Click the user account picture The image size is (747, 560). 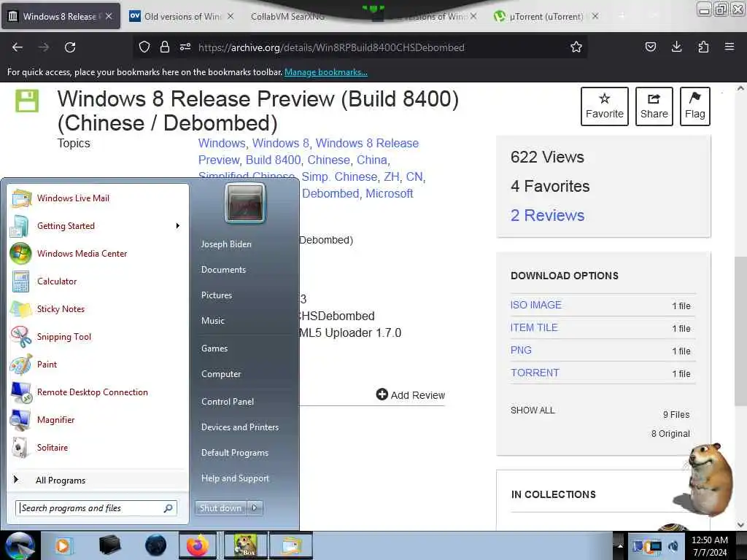pos(245,203)
